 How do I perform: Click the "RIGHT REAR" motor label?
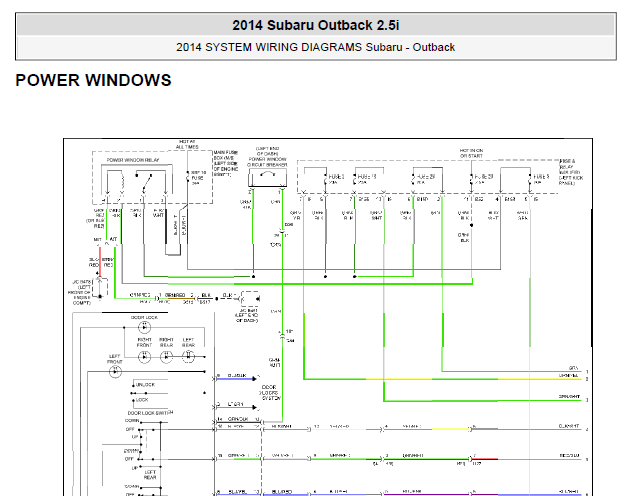click(x=166, y=342)
